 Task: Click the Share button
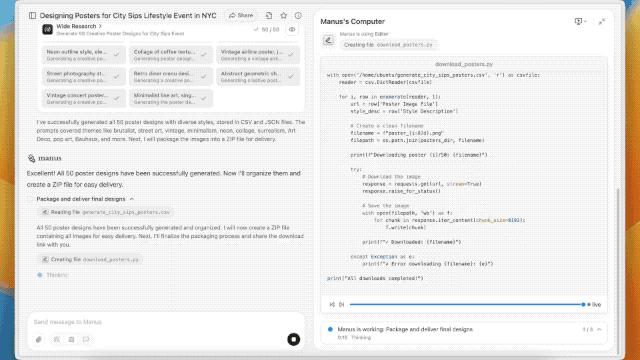tap(241, 16)
